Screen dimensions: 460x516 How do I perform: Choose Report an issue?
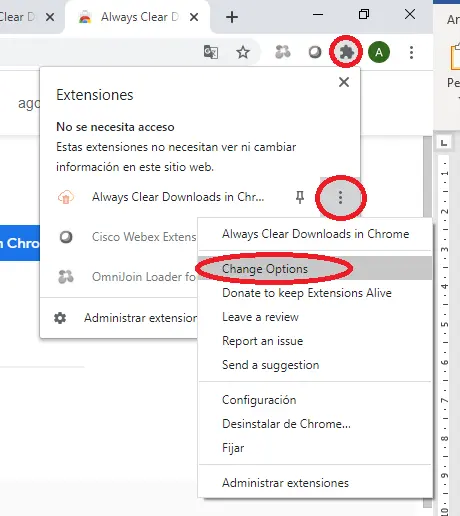(315, 341)
